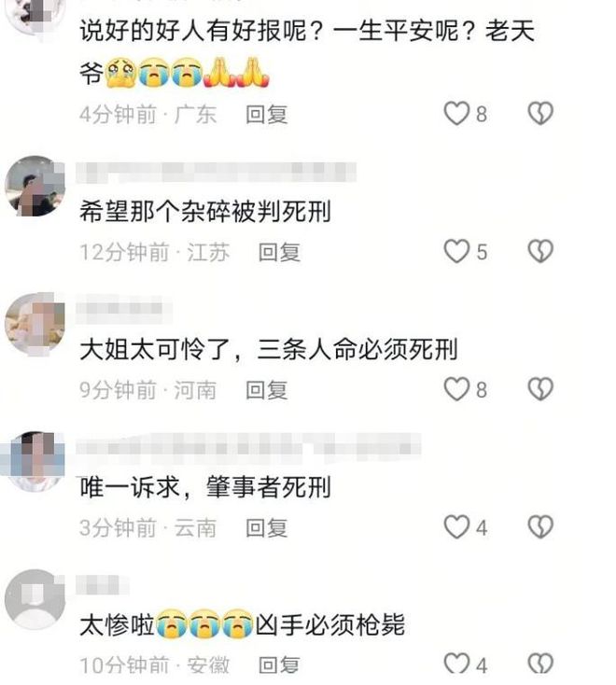Like the Yunnan comment with 4 likes

pos(456,526)
